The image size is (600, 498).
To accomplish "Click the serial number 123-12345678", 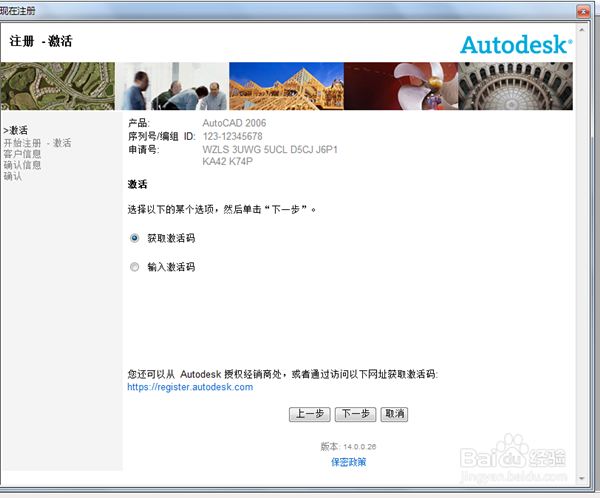I will click(x=233, y=136).
